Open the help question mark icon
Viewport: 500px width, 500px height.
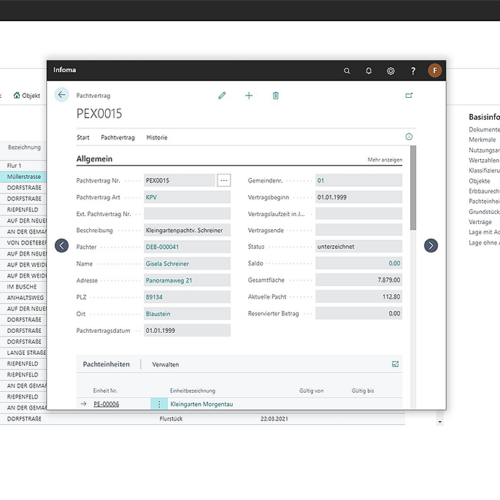point(413,71)
